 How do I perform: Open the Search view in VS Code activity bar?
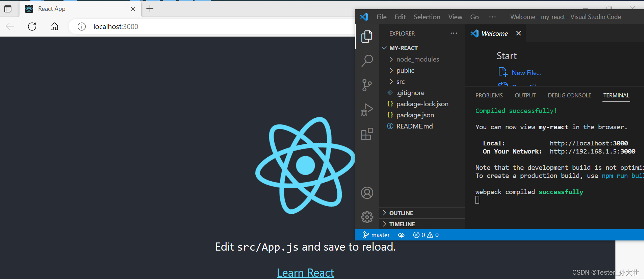point(367,61)
